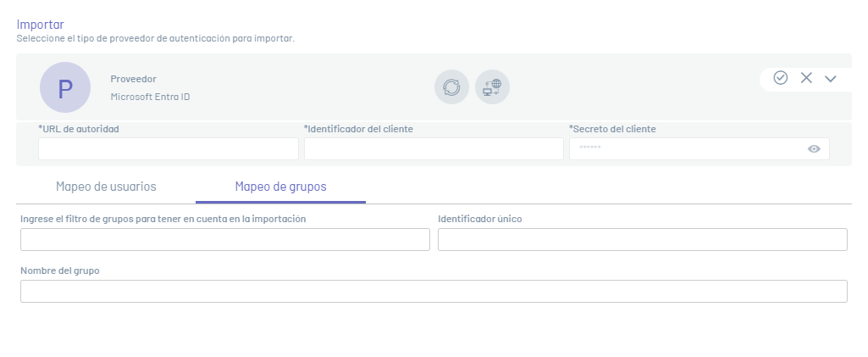Screen dimensions: 868x357
Task: Click the Identificador del cliente input
Action: click(x=434, y=148)
